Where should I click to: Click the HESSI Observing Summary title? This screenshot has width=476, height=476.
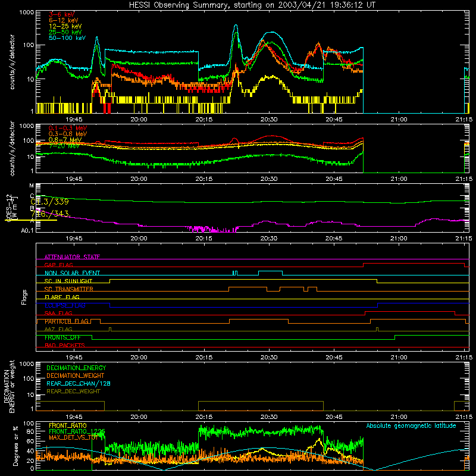(x=252, y=5)
